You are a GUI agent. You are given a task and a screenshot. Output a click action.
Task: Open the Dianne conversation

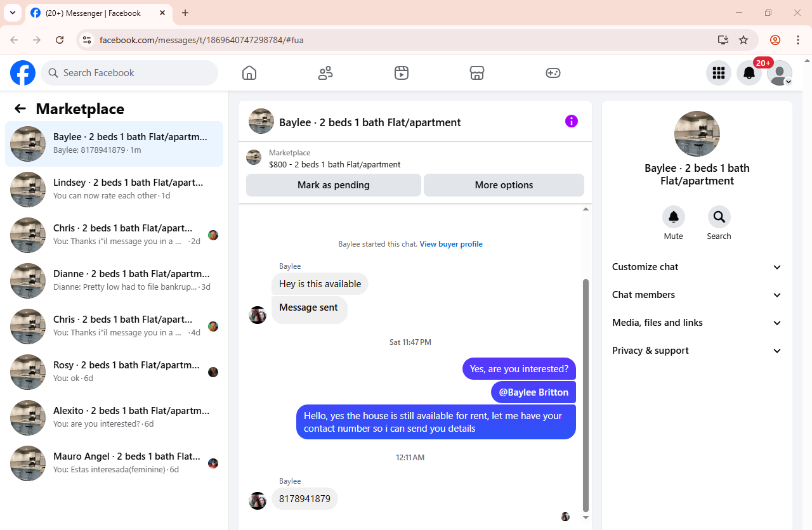tap(114, 281)
